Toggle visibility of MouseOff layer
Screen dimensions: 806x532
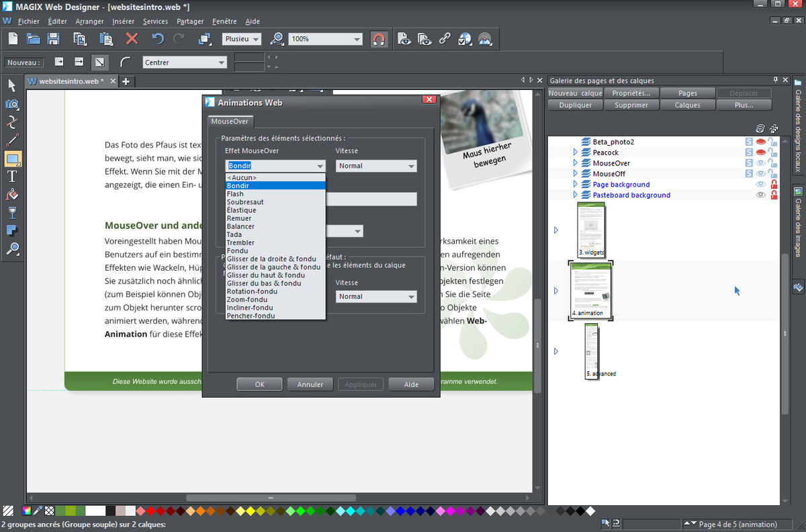[761, 173]
